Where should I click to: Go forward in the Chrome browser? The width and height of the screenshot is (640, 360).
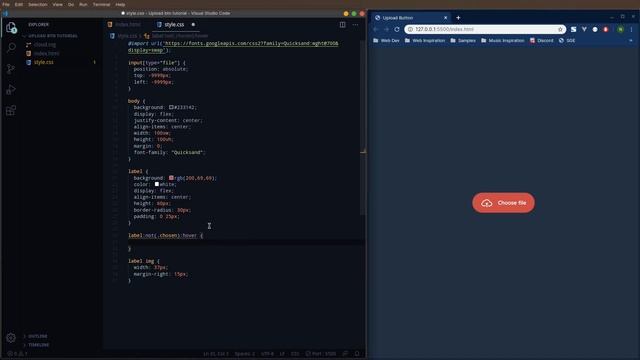(386, 29)
